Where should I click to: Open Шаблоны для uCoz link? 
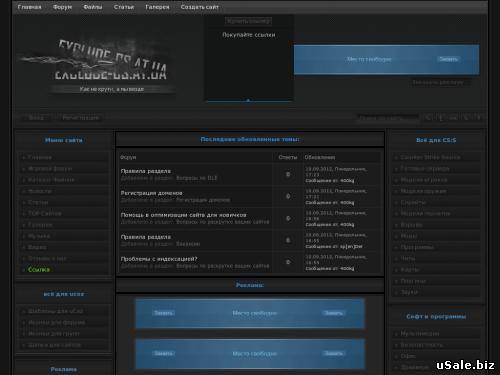click(x=56, y=311)
